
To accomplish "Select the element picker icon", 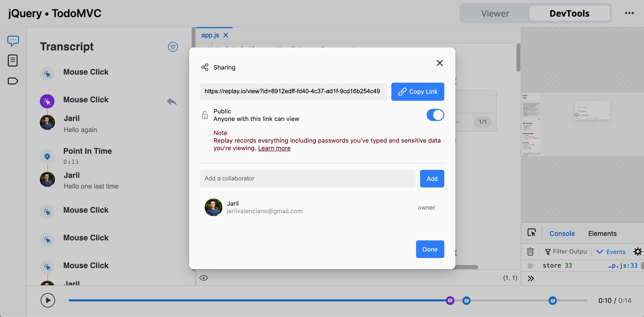I will click(x=532, y=233).
